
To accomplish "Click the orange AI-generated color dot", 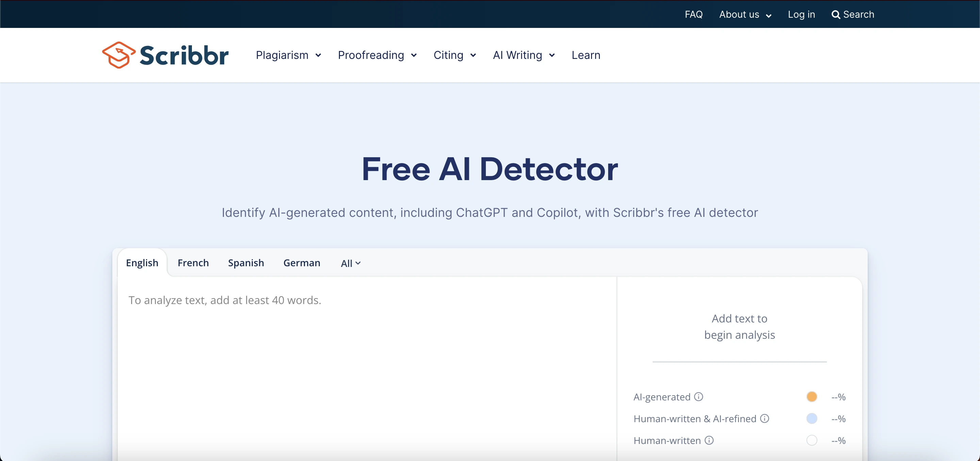I will click(812, 397).
